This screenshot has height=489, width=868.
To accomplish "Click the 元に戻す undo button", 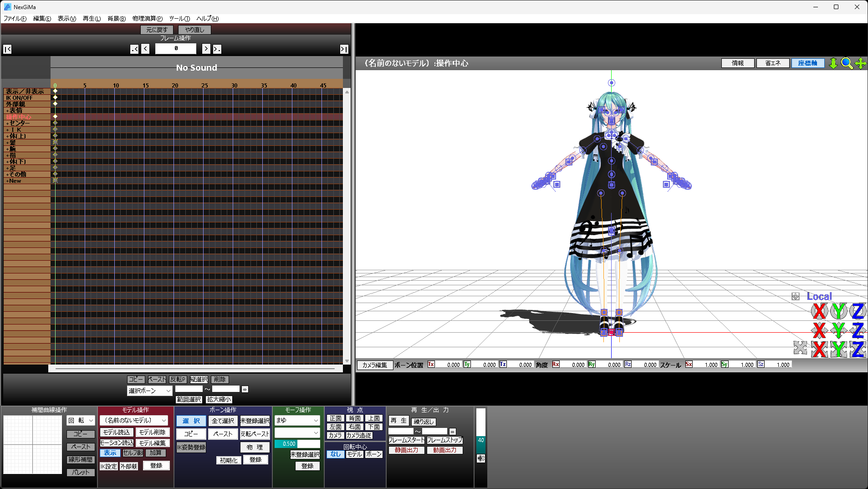I will coord(157,30).
